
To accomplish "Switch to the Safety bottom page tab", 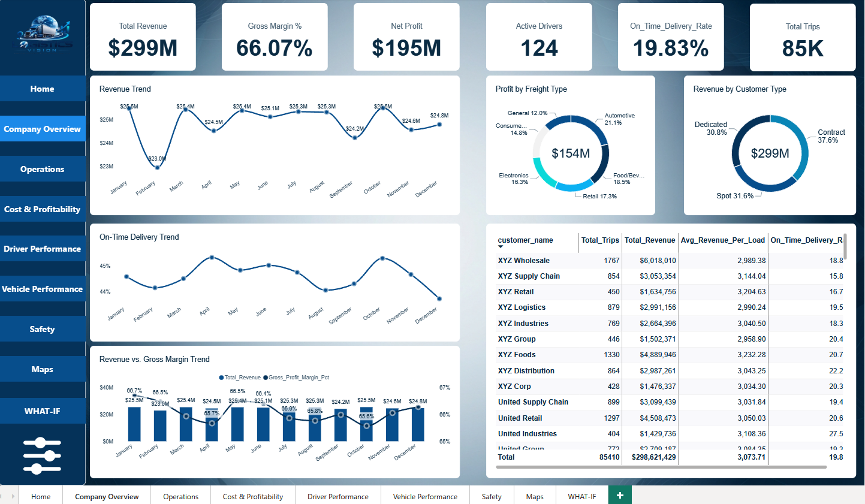I will pos(492,496).
